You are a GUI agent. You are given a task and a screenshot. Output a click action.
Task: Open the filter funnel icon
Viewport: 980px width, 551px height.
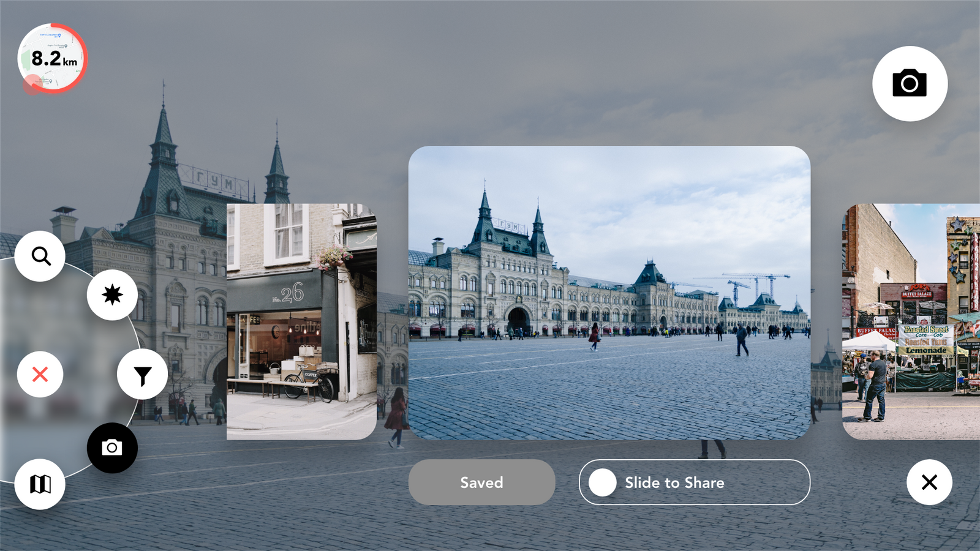[142, 375]
